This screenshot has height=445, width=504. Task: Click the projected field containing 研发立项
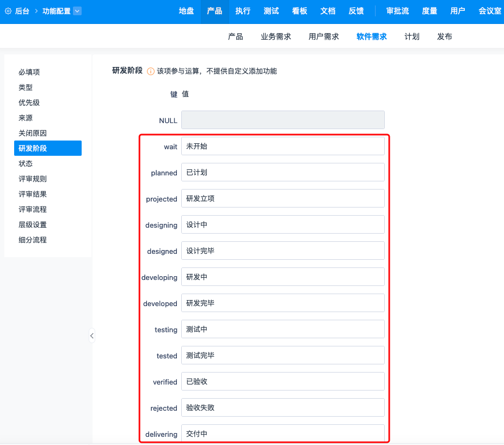(x=283, y=198)
